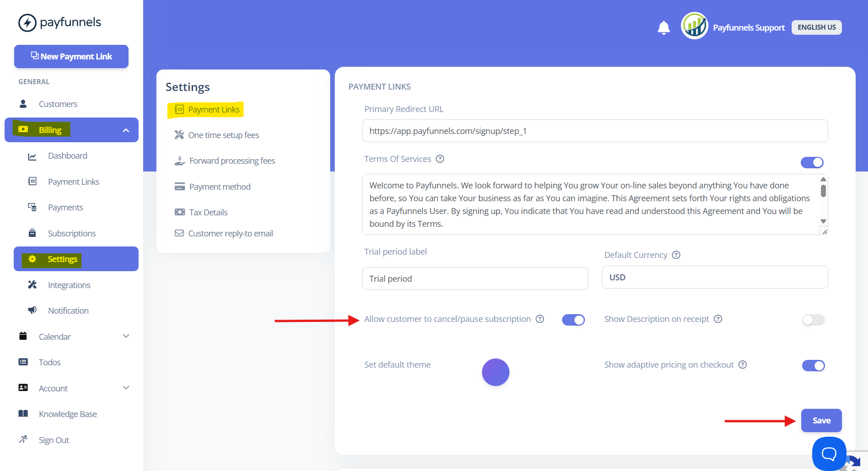The height and width of the screenshot is (471, 868).
Task: Toggle the Terms Of Services switch
Action: click(812, 162)
